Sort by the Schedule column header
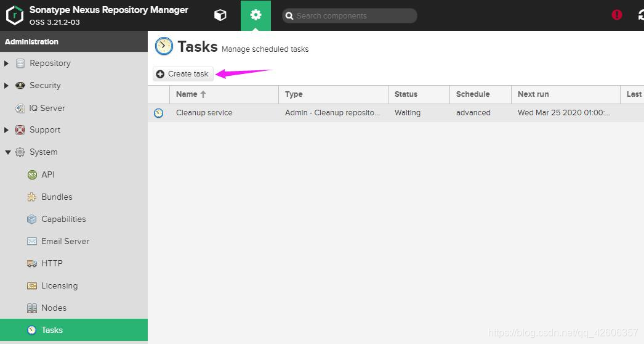The height and width of the screenshot is (344, 644). (480, 94)
